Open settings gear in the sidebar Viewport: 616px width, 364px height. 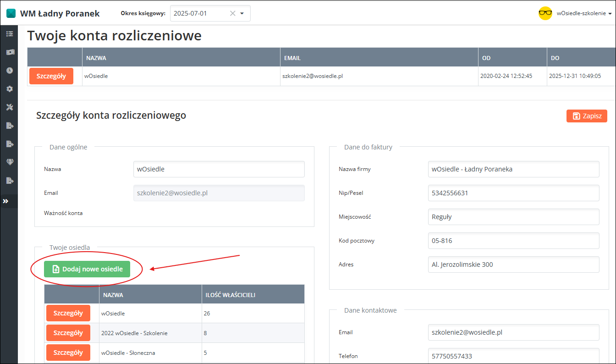[9, 89]
